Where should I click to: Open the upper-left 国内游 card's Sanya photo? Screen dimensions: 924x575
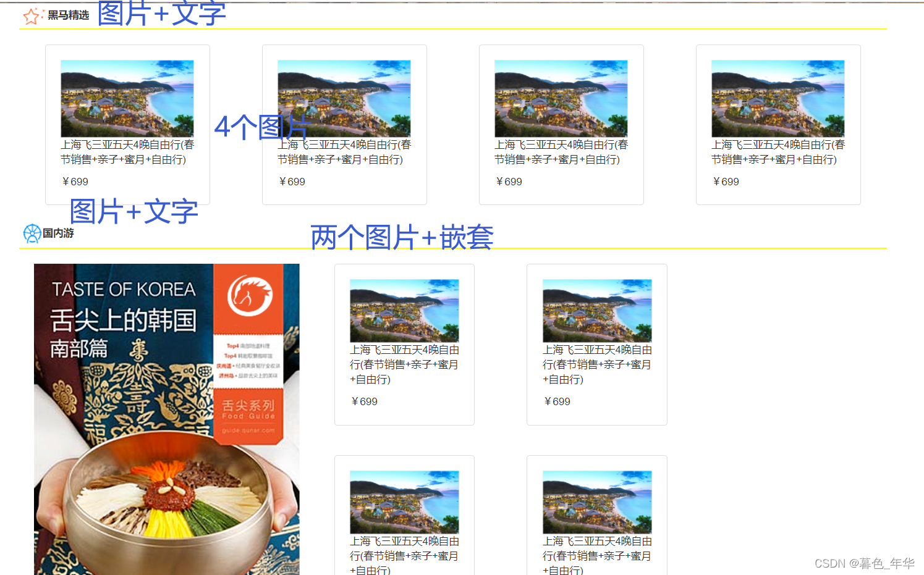tap(404, 311)
